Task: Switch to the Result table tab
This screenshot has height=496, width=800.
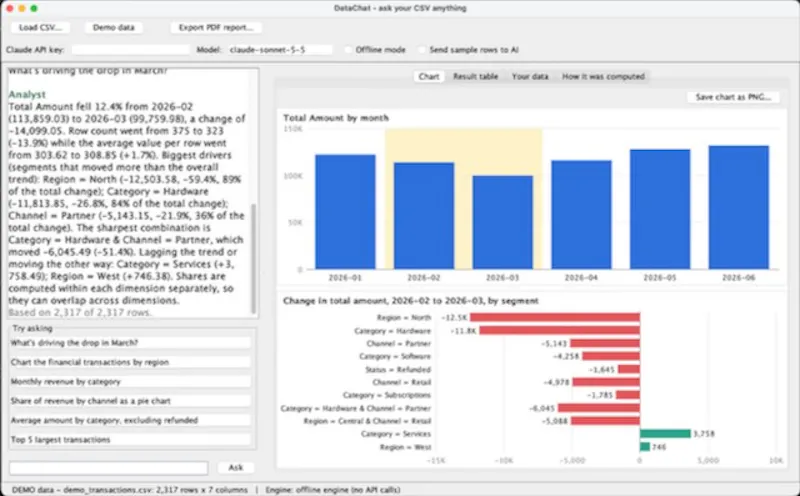Action: pyautogui.click(x=476, y=77)
